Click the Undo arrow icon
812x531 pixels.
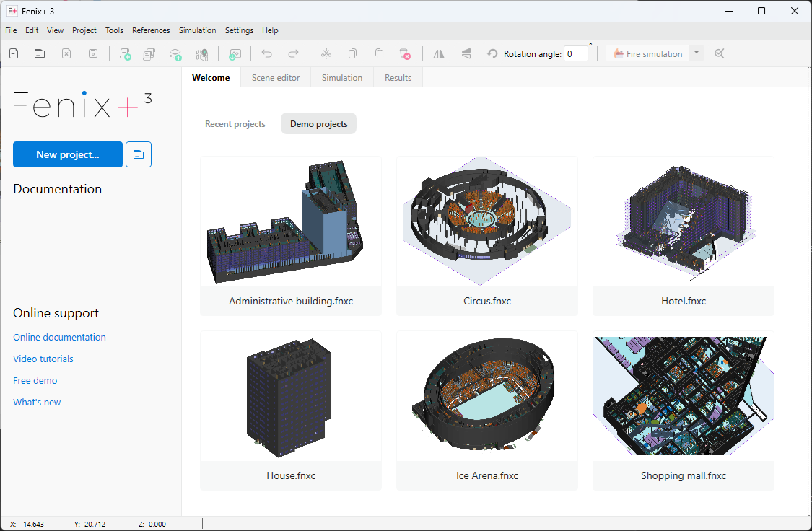(x=266, y=53)
